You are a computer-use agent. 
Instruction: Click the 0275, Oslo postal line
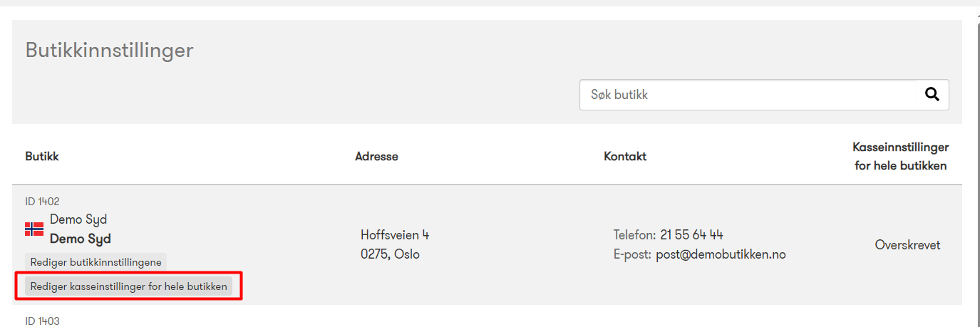point(390,254)
